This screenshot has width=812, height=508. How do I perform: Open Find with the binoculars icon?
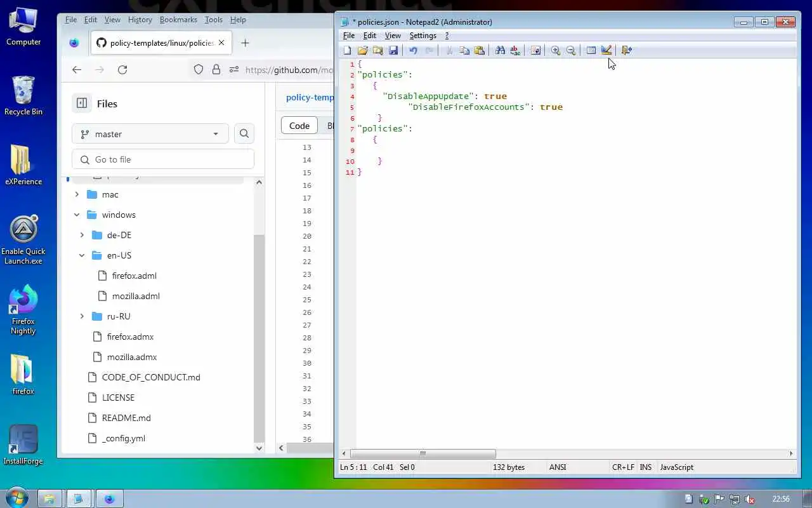click(500, 50)
